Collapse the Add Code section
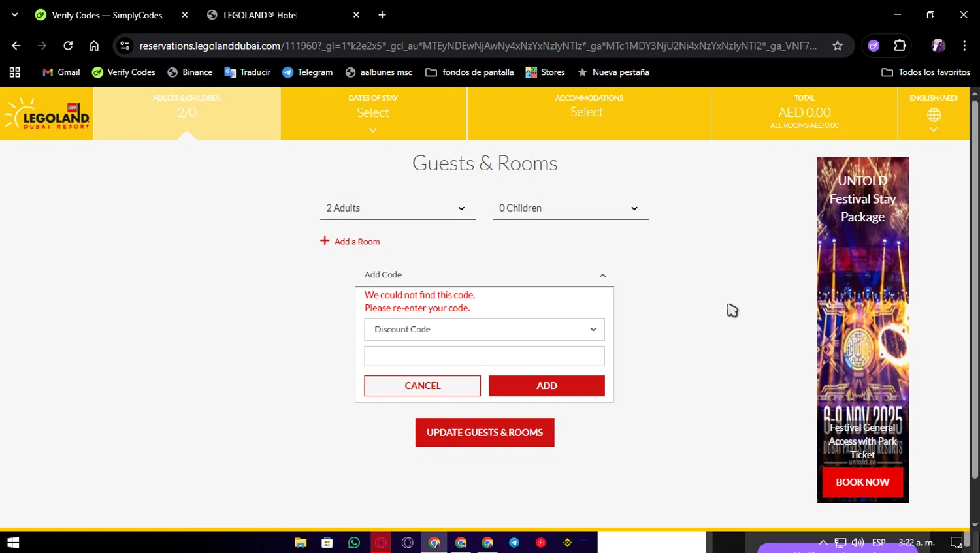Image resolution: width=980 pixels, height=553 pixels. pyautogui.click(x=484, y=275)
